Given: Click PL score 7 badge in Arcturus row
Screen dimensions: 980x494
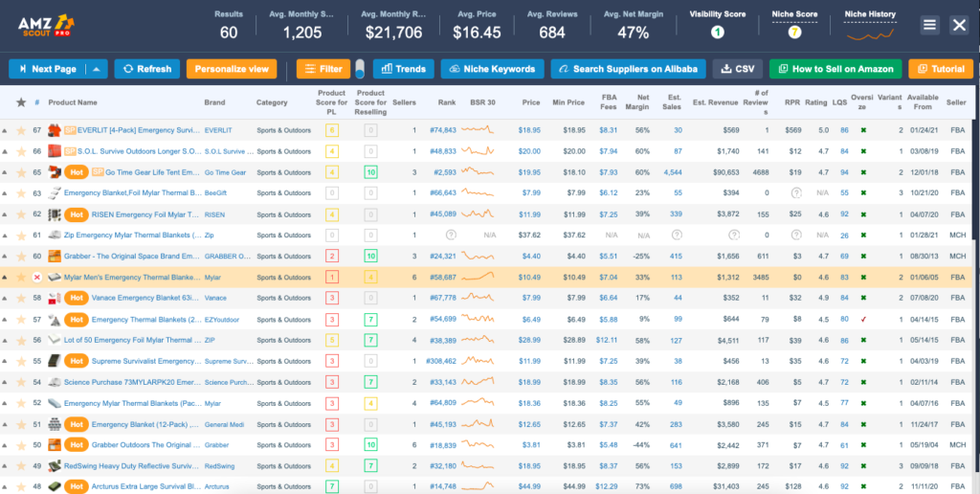Looking at the screenshot, I should [332, 486].
